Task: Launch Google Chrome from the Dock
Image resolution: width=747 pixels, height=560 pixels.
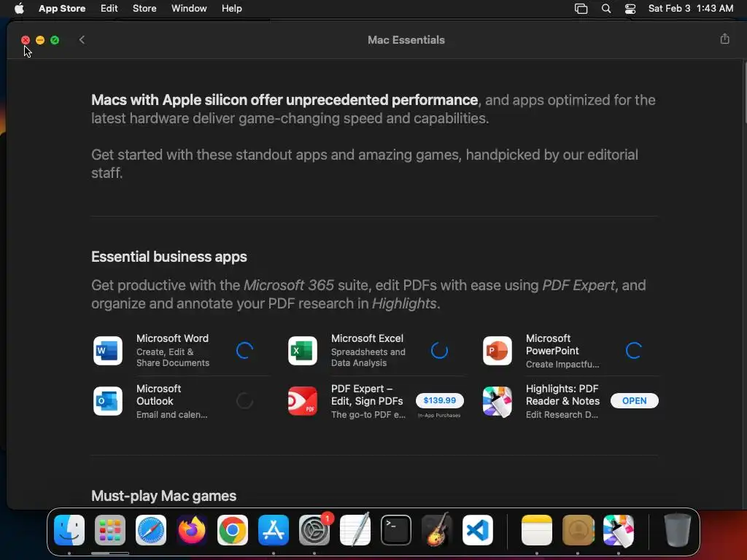Action: point(233,530)
